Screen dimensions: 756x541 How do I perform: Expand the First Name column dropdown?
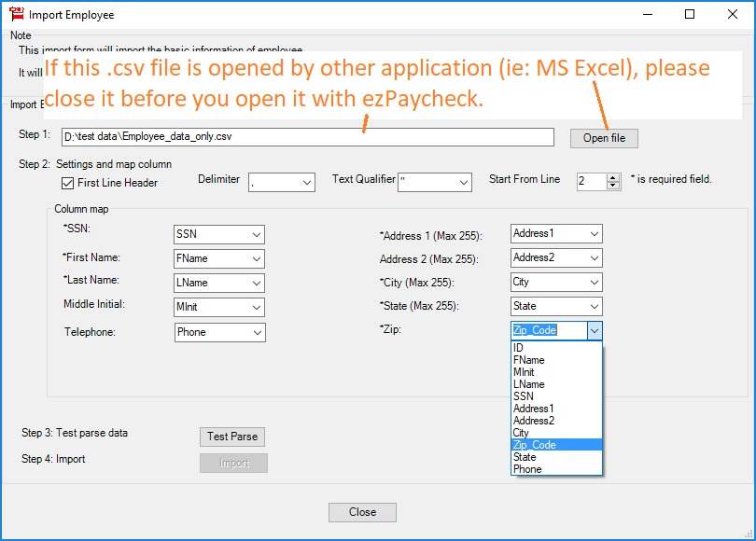coord(256,259)
